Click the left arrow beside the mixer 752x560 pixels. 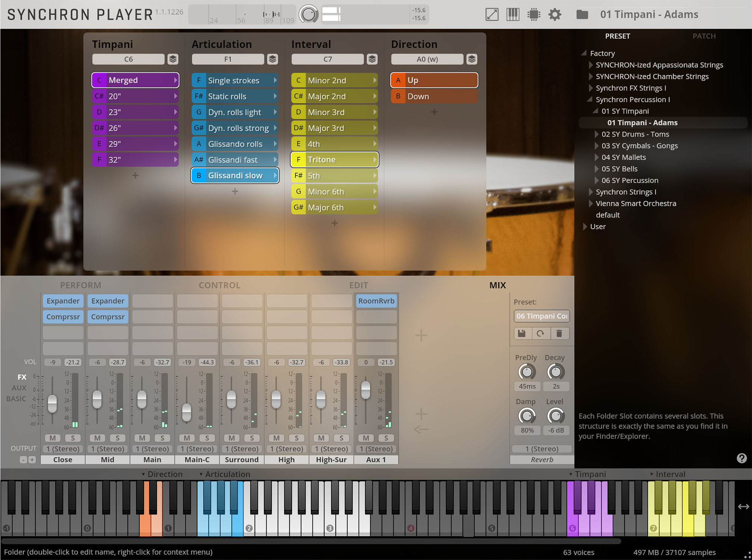[x=421, y=429]
